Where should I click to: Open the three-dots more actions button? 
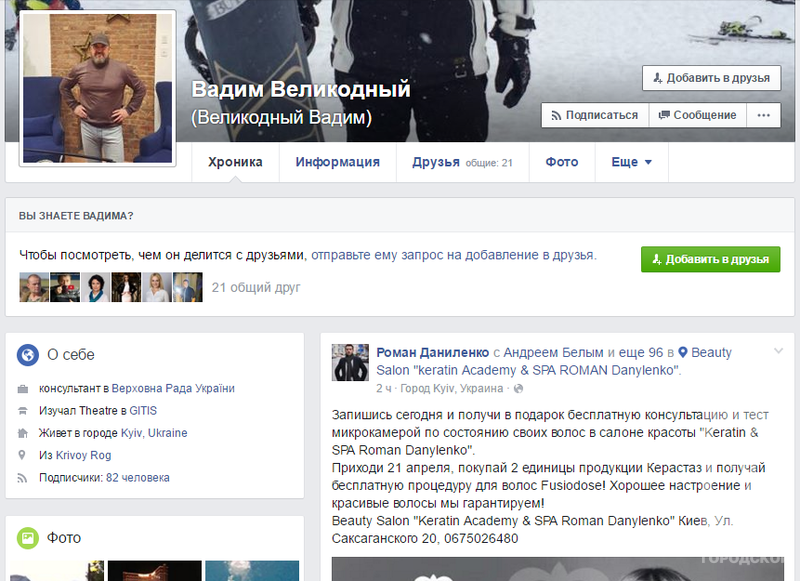[763, 115]
